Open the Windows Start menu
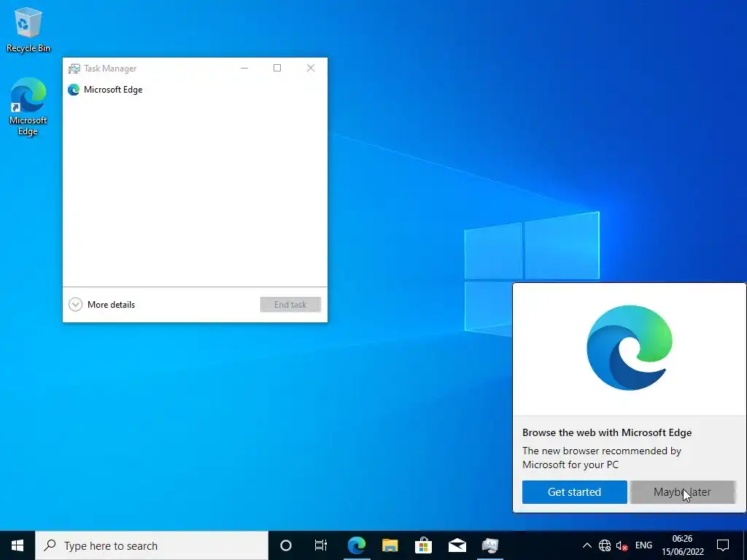This screenshot has height=560, width=747. click(18, 545)
